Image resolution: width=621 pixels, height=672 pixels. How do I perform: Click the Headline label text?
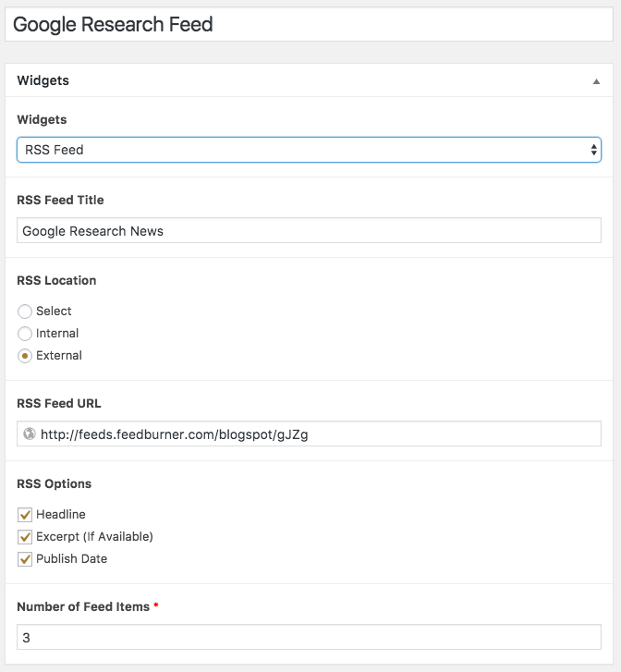coord(61,514)
